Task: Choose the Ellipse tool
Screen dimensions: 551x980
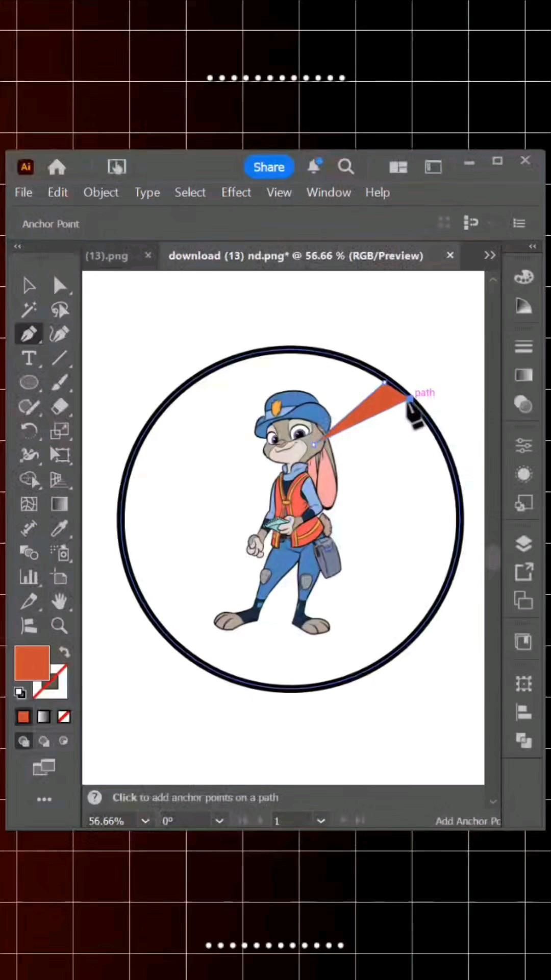Action: (29, 382)
